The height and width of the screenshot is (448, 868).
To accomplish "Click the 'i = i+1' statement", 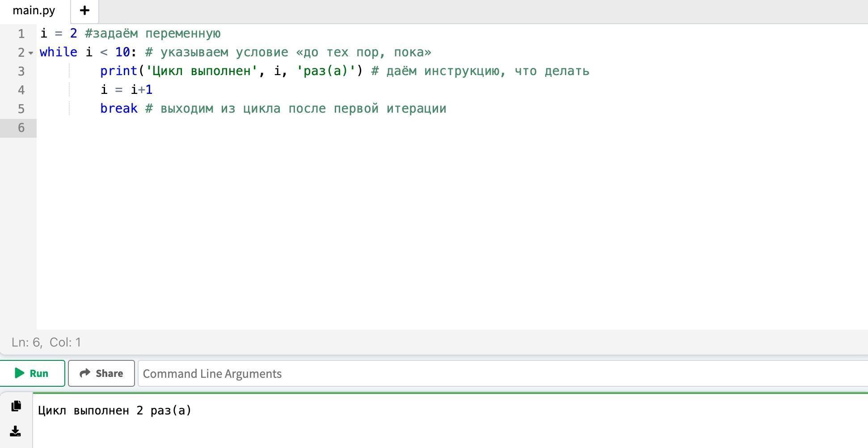I will (x=126, y=90).
